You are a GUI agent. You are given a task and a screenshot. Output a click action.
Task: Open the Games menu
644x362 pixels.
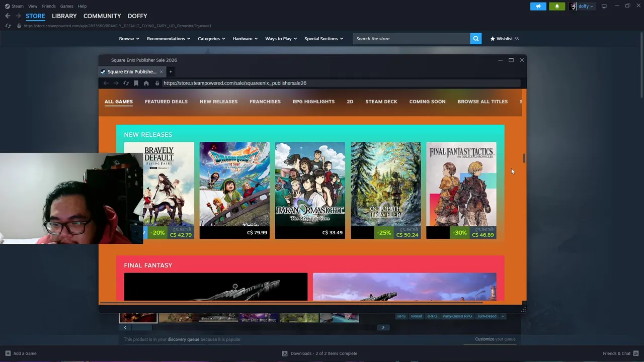66,6
